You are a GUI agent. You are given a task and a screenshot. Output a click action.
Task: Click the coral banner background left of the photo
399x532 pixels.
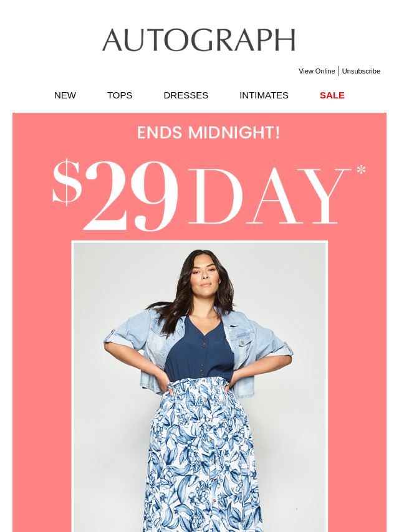[42, 373]
